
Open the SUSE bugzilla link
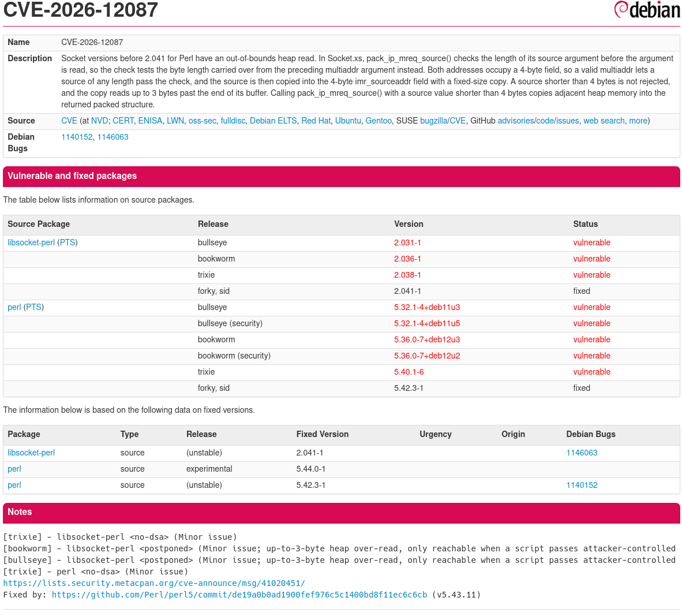coord(434,121)
